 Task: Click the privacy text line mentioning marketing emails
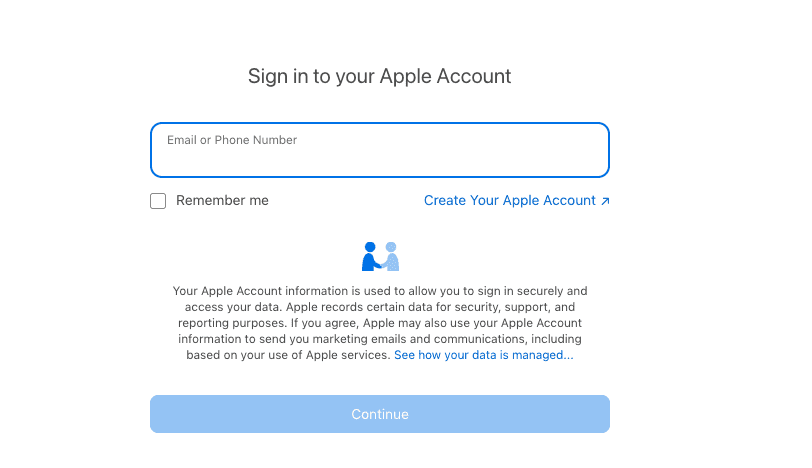click(x=379, y=339)
